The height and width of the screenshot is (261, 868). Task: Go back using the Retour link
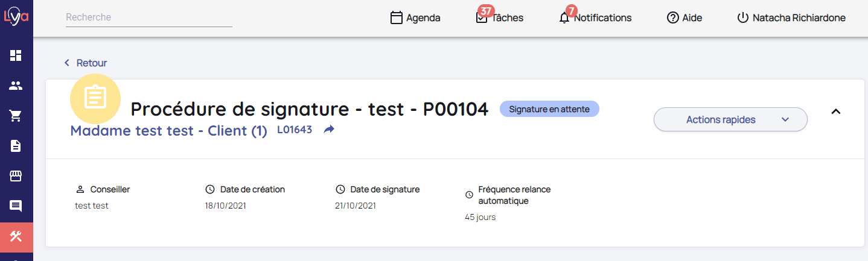86,63
